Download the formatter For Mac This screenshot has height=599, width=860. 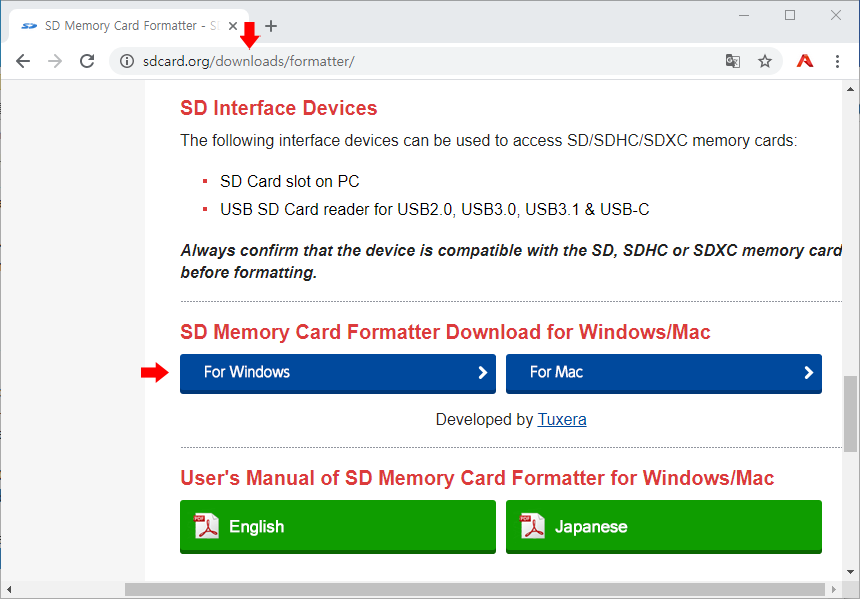(664, 373)
